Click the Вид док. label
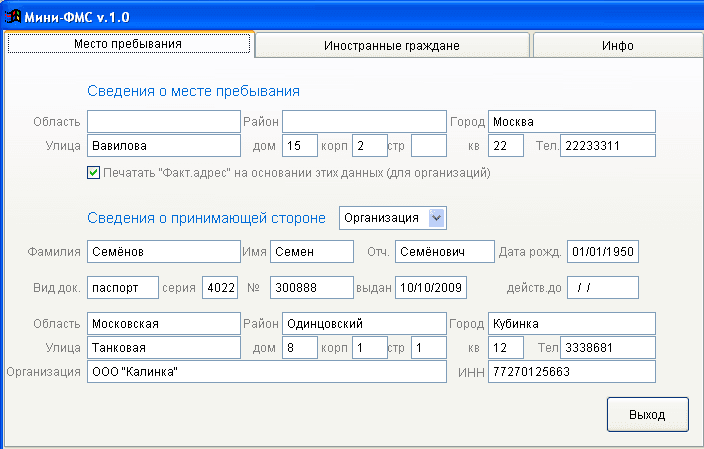The width and height of the screenshot is (704, 449). 57,288
